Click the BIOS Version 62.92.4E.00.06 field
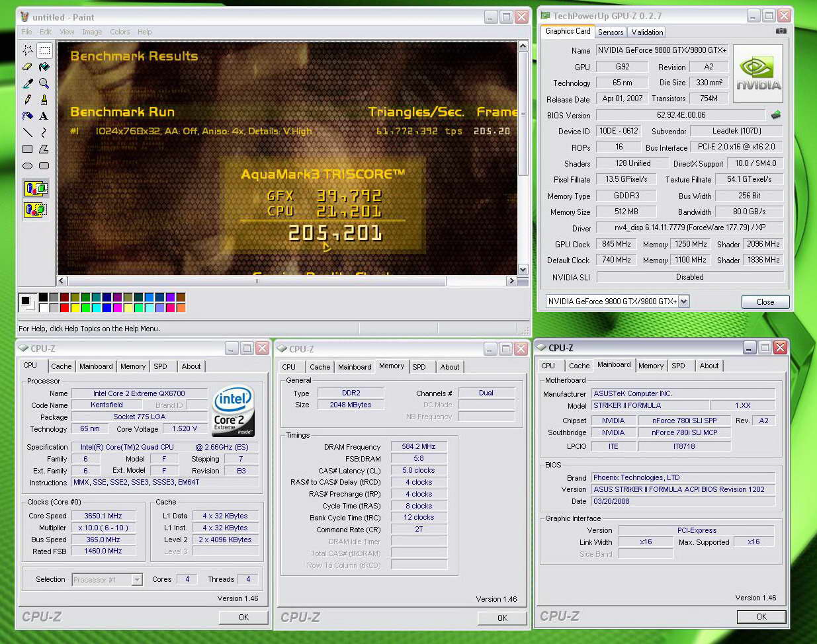This screenshot has height=644, width=817. (x=681, y=115)
